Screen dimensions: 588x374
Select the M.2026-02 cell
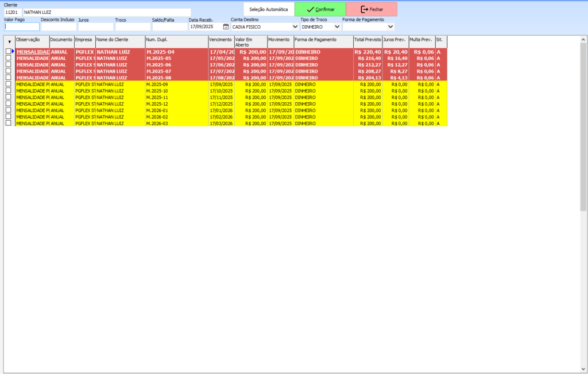coord(177,117)
